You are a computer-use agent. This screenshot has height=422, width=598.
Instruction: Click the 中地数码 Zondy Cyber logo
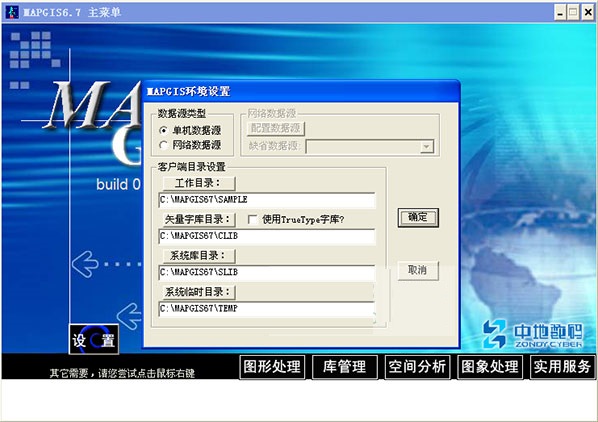532,334
